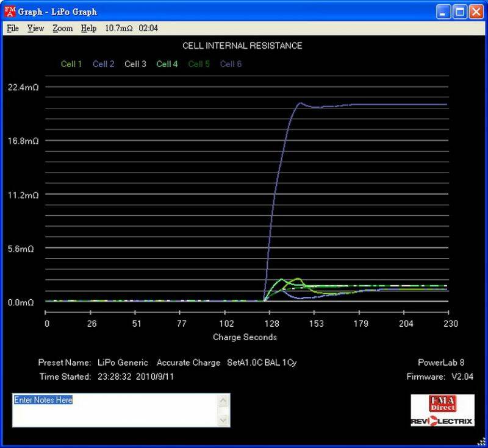The height and width of the screenshot is (448, 488).
Task: Click the CELL INTERNAL RESISTANCE title
Action: [242, 46]
